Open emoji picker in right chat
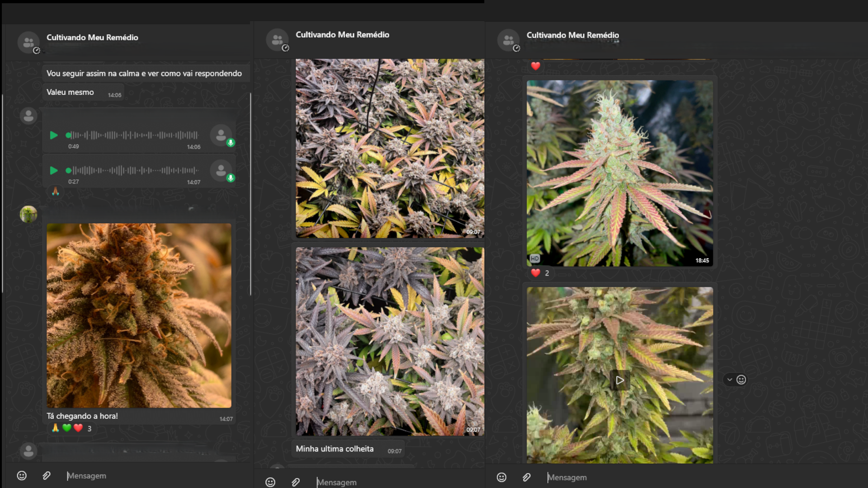 pos(501,477)
